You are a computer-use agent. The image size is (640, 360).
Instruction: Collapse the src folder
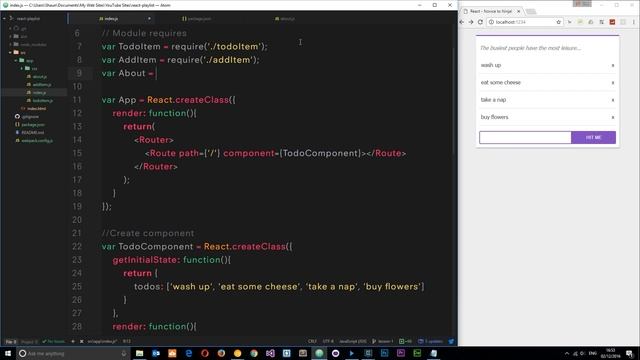11,52
